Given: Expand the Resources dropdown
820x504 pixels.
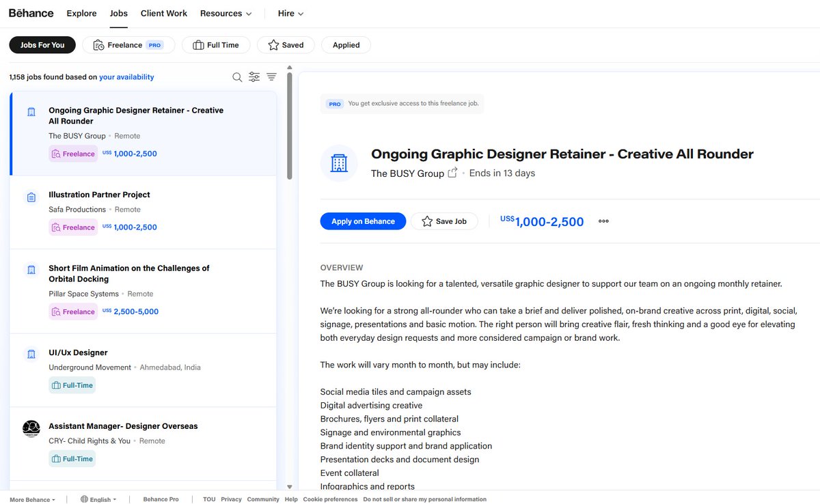Looking at the screenshot, I should (x=226, y=14).
